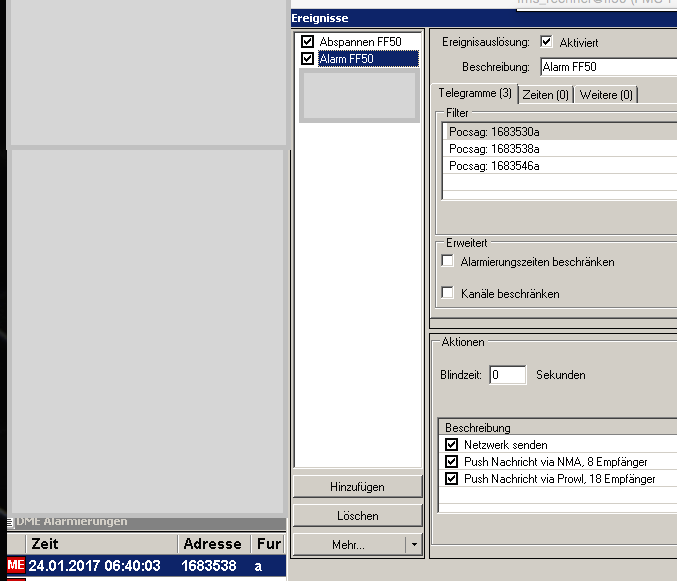Viewport: 677px width, 581px height.
Task: Open the Zeiten (0) tab
Action: point(545,95)
